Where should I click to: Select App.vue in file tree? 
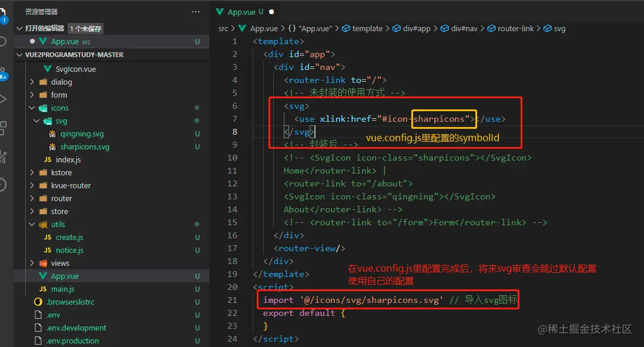(111, 276)
